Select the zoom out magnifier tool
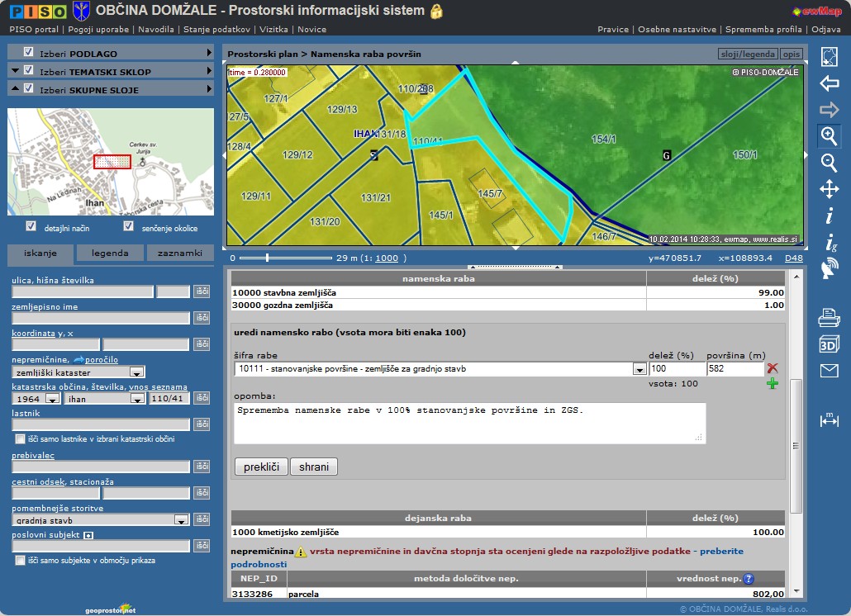The height and width of the screenshot is (616, 851). (x=829, y=163)
